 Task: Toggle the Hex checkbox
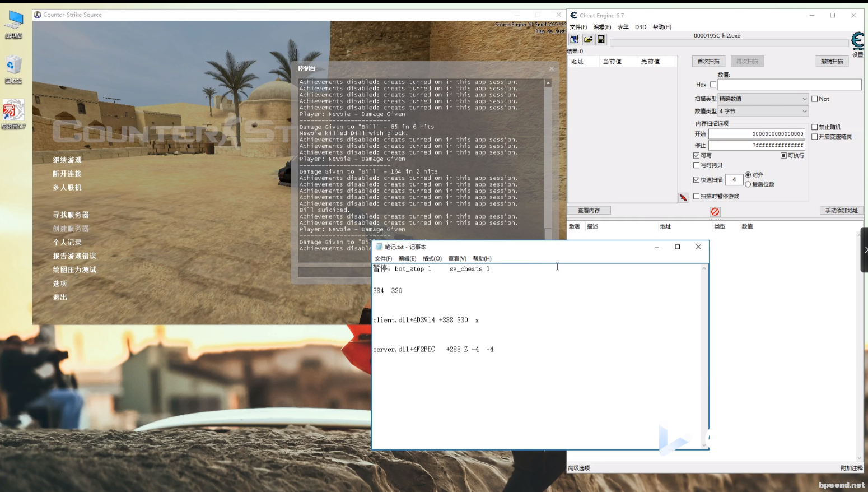coord(713,85)
